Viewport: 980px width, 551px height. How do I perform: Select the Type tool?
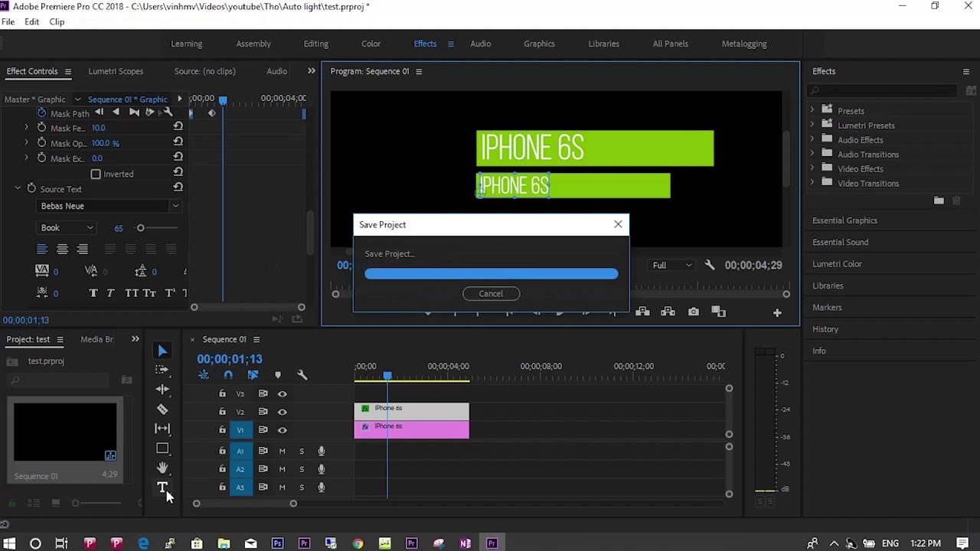click(162, 487)
